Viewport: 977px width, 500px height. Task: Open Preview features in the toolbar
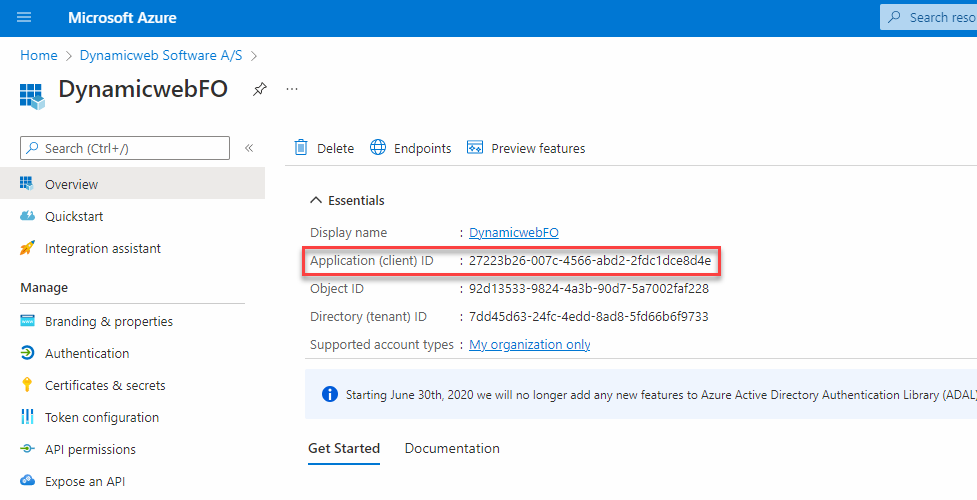(x=526, y=148)
